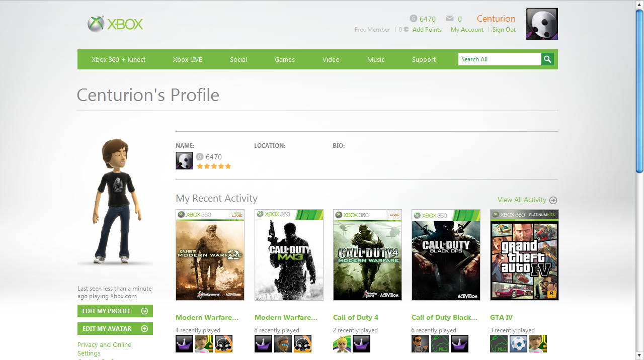This screenshot has width=644, height=360.
Task: Click first crown friend icon under Modern Warfare 3
Action: [x=263, y=344]
